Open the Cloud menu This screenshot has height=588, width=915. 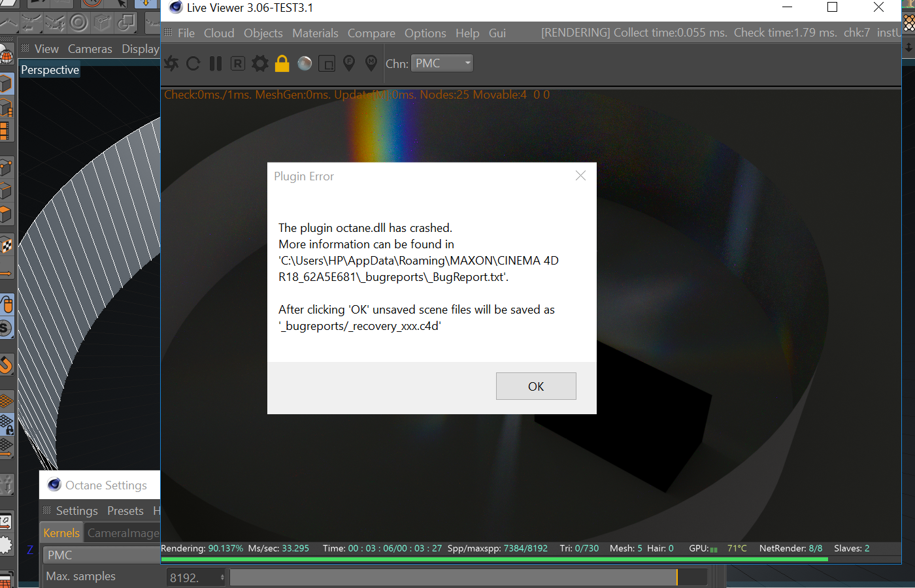coord(219,33)
